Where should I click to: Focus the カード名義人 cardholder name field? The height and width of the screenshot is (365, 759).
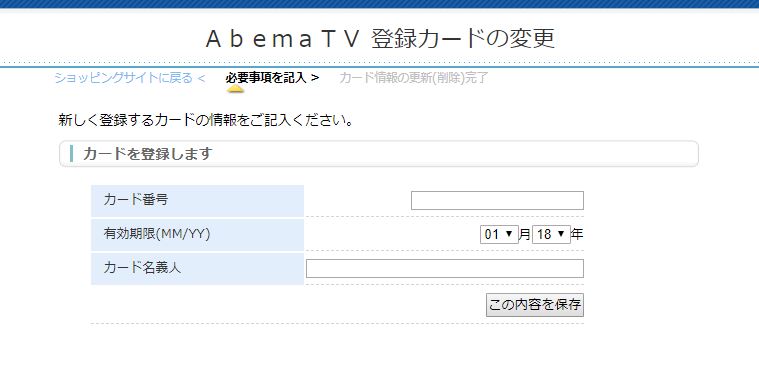[x=445, y=269]
